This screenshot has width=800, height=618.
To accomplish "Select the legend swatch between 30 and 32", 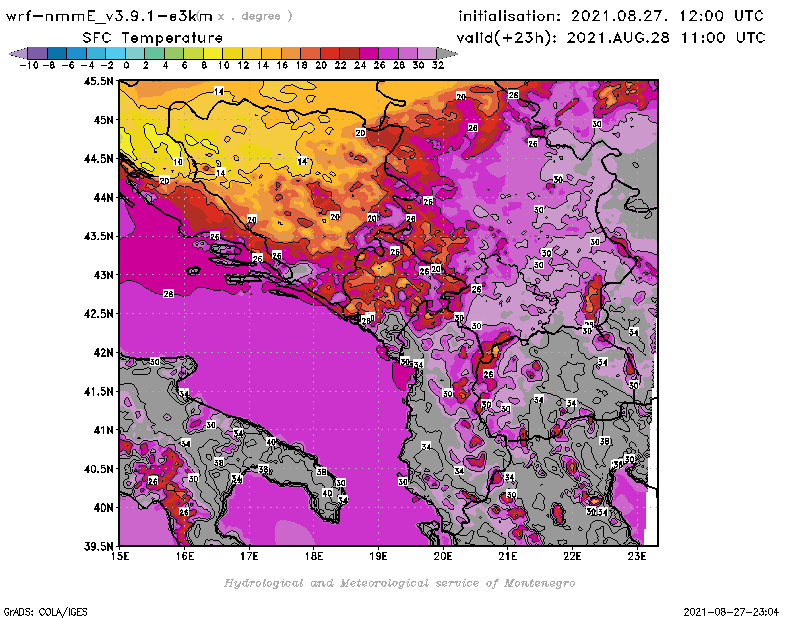I will 427,53.
